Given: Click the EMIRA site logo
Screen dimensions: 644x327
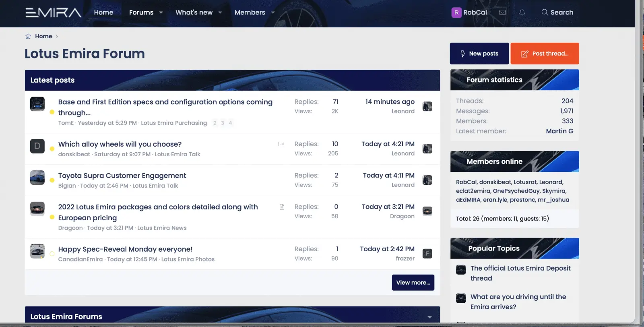Looking at the screenshot, I should [53, 12].
